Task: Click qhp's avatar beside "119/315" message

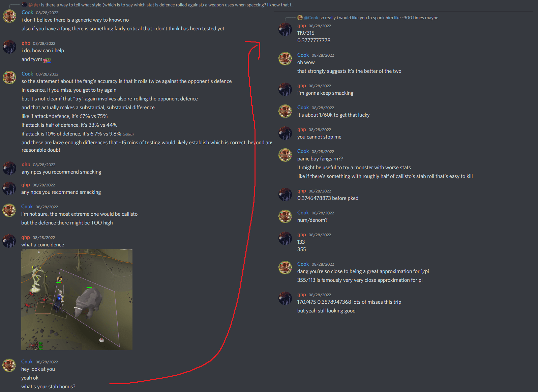Action: 285,29
